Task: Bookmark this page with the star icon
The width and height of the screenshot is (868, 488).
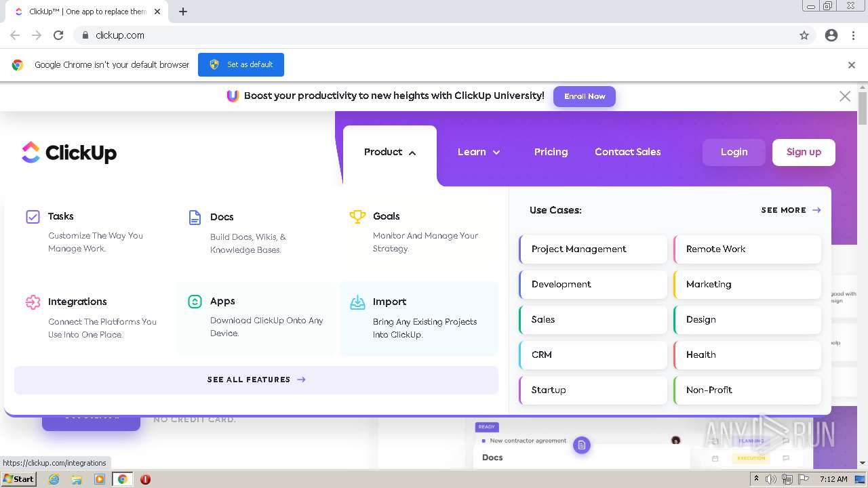Action: [x=804, y=35]
